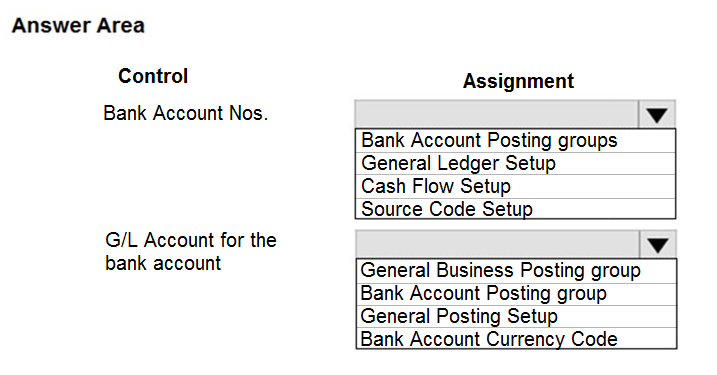This screenshot has width=717, height=375.
Task: Click the G/L Account for the bank account label
Action: click(x=191, y=252)
